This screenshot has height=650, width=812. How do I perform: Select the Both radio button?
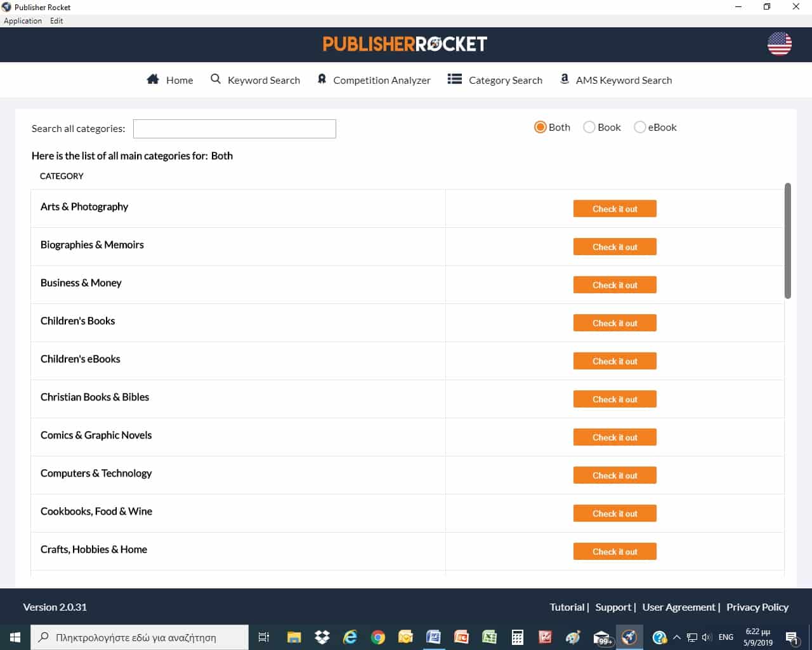click(540, 127)
